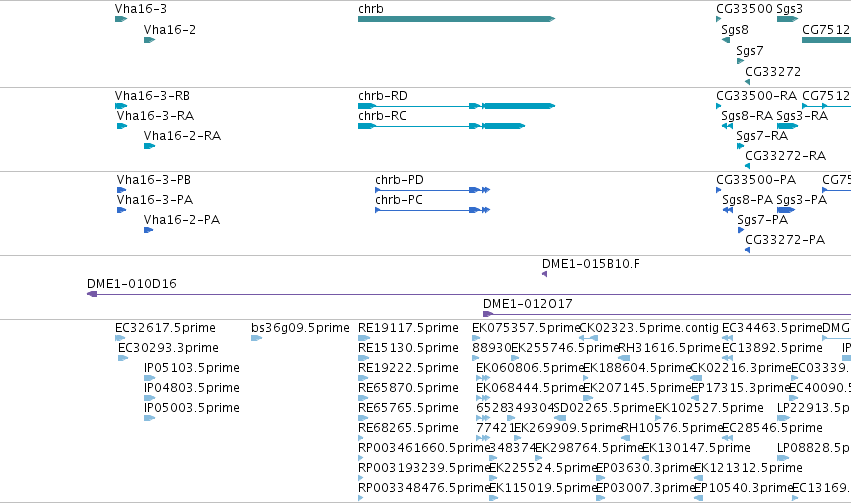
Task: Click the Vha16-3-PA protein glyph
Action: coord(122,210)
